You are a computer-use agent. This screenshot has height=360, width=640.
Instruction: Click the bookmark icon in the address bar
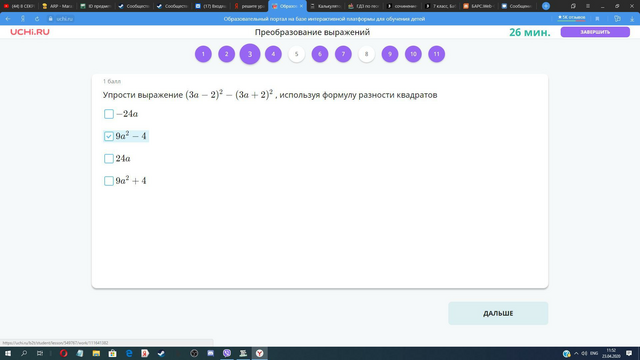(598, 19)
